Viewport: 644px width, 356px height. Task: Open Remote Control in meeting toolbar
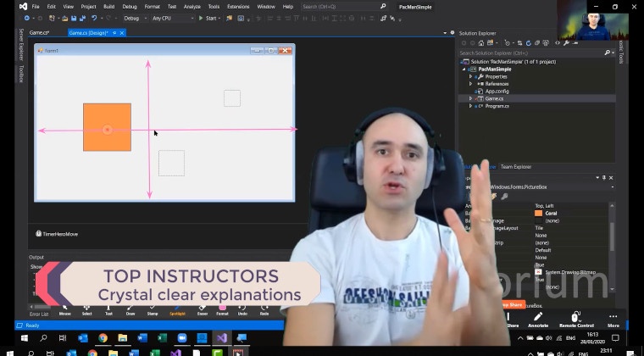[x=576, y=318]
